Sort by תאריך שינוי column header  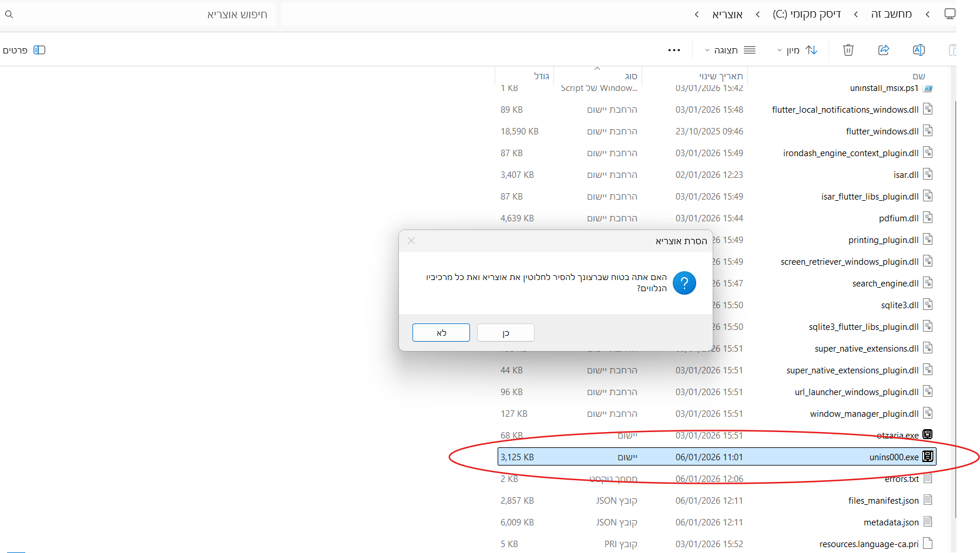(720, 76)
